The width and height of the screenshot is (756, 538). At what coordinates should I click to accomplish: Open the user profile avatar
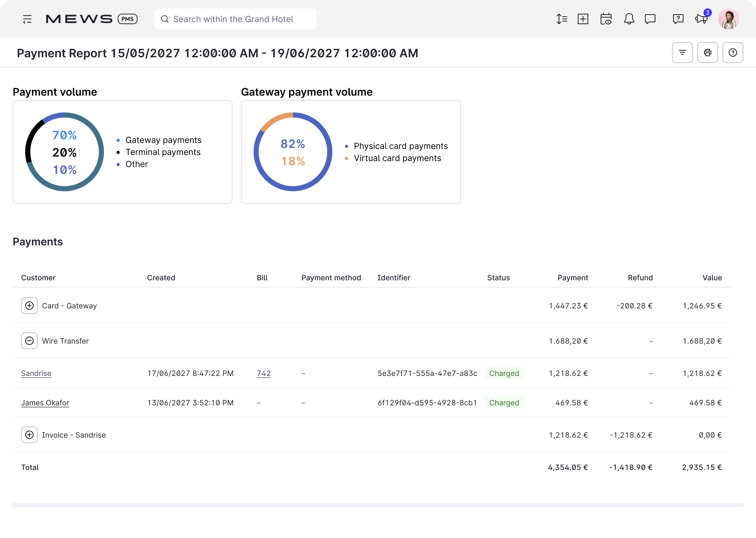coord(728,19)
